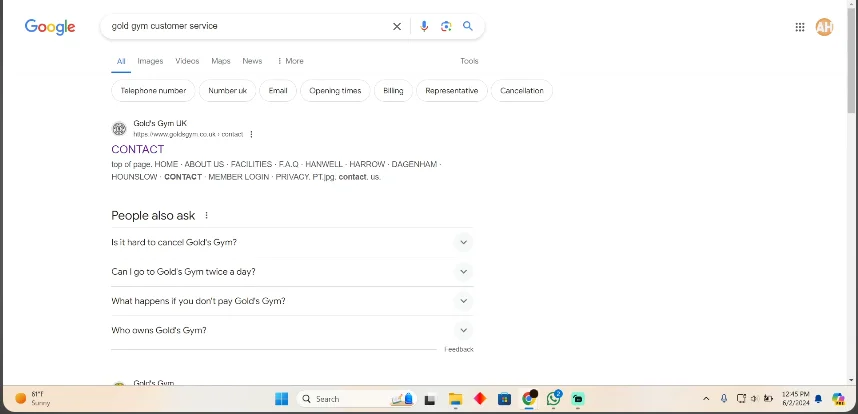858x414 pixels.
Task: Open the Windows Start menu
Action: 281,399
